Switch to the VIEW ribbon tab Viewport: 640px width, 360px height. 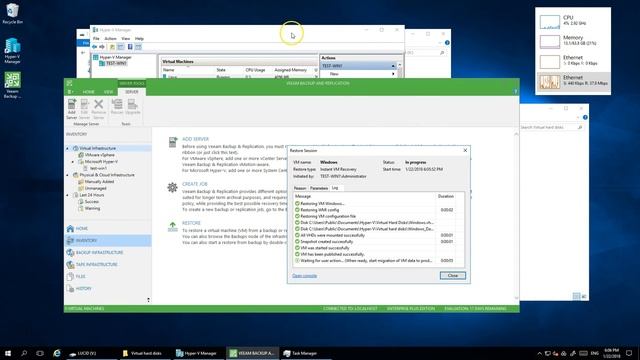[108, 92]
